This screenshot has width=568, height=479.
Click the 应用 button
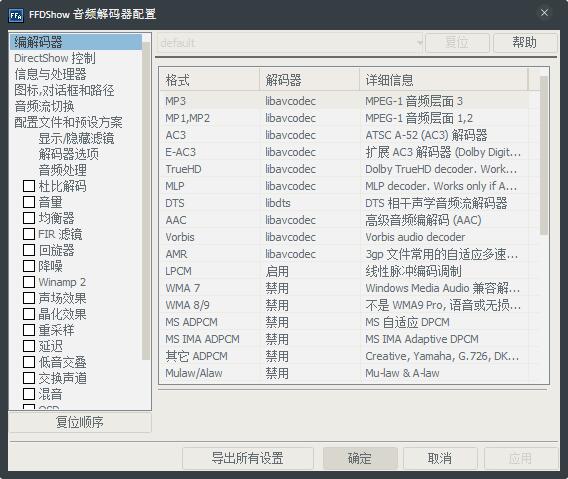click(x=520, y=458)
